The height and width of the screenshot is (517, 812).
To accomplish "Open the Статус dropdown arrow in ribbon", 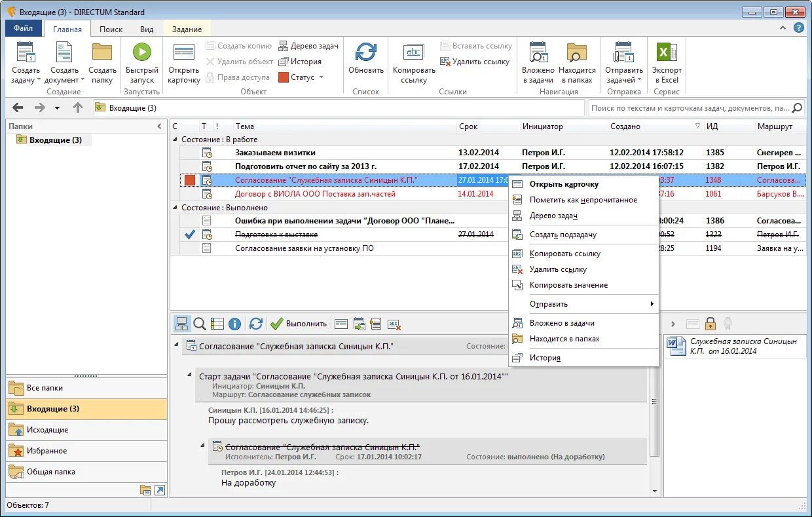I will click(321, 77).
